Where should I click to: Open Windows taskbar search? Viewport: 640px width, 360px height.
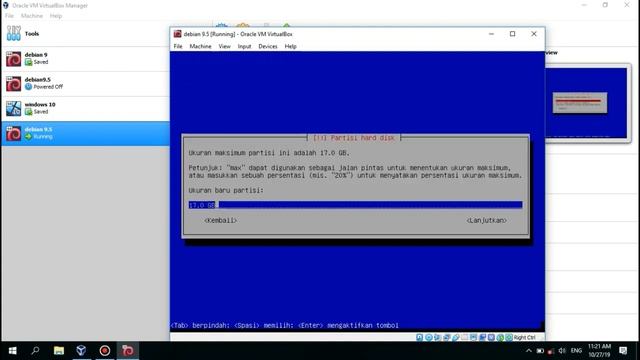(36, 351)
